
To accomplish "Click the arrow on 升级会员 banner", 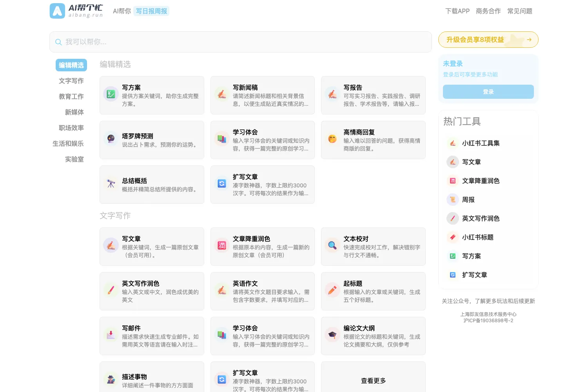I will (x=529, y=40).
